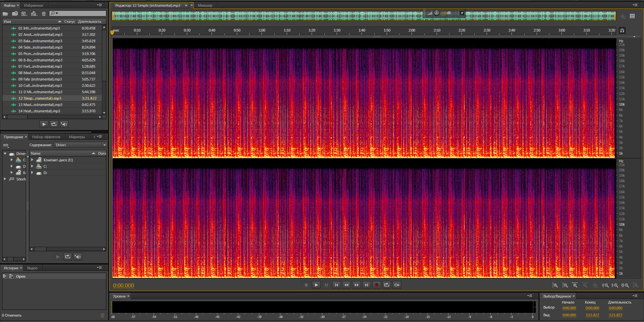Click the rewind transport button
This screenshot has width=644, height=322.
point(346,285)
